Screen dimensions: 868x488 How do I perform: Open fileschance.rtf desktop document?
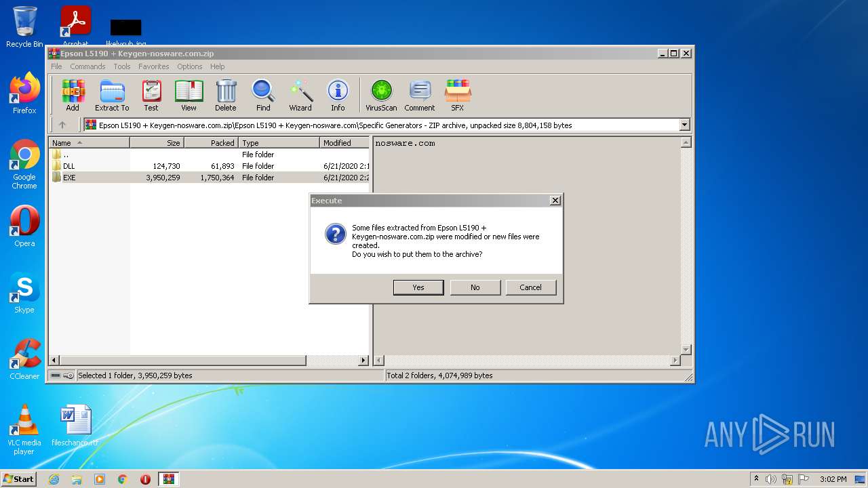[75, 426]
